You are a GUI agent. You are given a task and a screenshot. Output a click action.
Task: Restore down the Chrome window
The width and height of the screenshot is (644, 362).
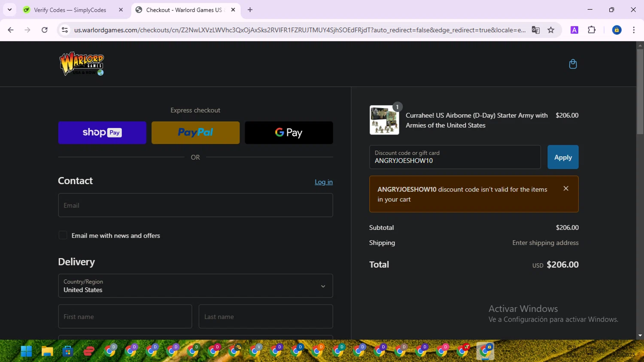coord(611,9)
